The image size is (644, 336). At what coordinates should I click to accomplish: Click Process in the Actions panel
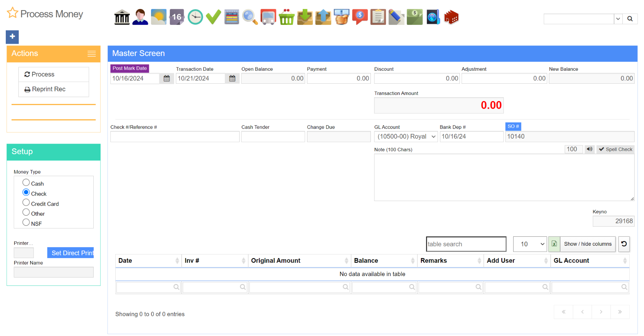54,74
